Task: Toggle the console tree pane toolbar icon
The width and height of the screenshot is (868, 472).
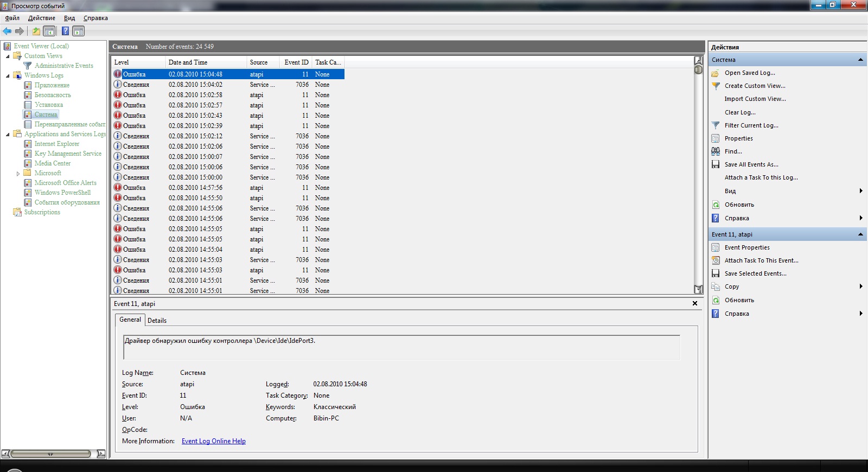Action: click(x=49, y=31)
